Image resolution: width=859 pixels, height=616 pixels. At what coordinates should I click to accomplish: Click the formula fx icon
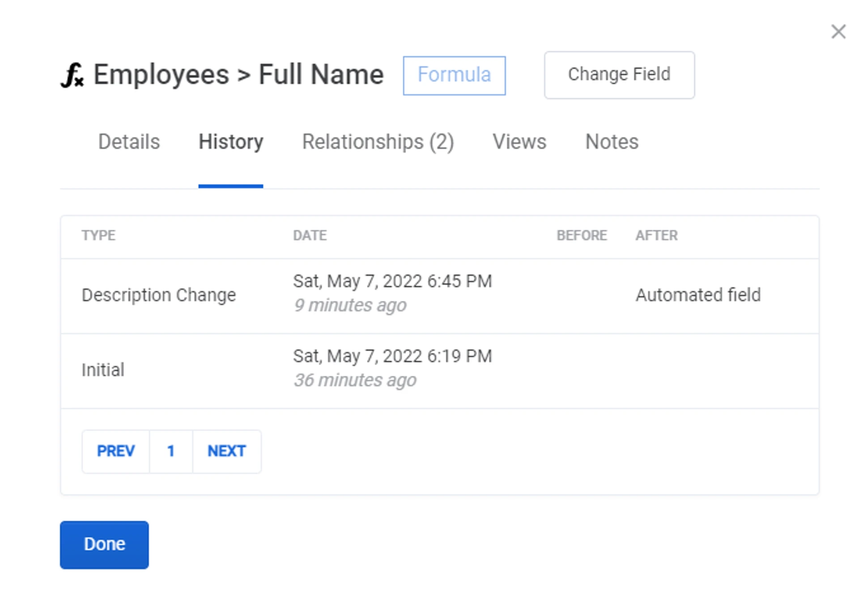(72, 75)
